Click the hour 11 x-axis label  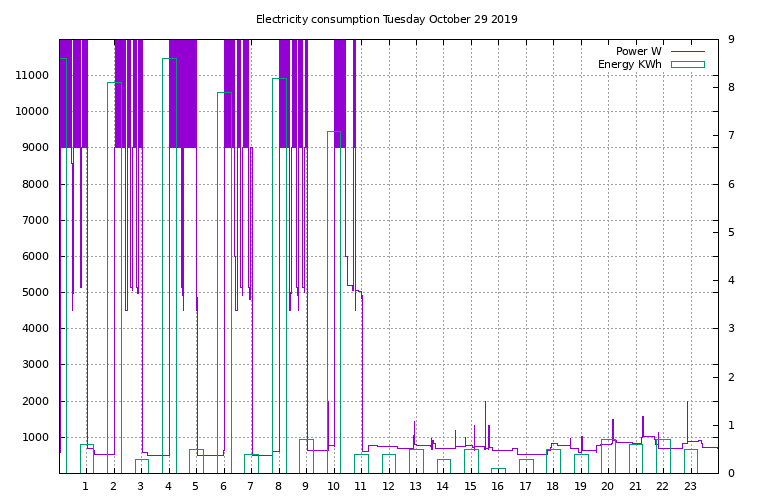pyautogui.click(x=360, y=486)
